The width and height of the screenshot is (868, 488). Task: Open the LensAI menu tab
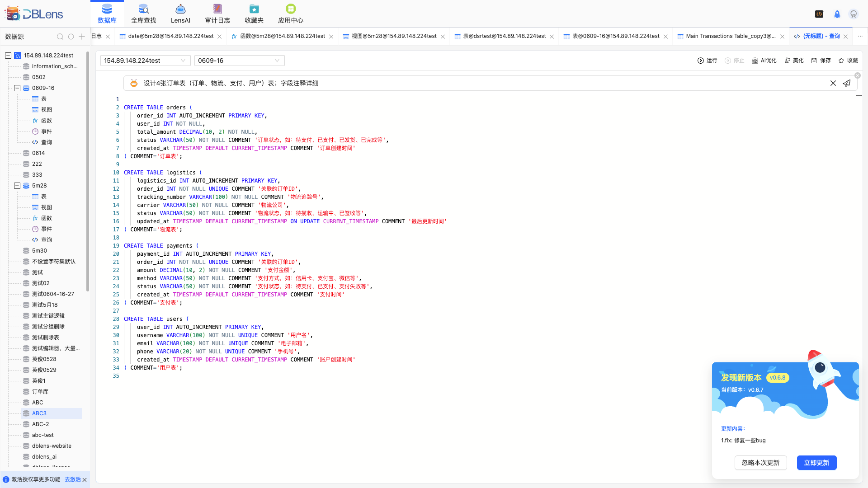pos(180,14)
